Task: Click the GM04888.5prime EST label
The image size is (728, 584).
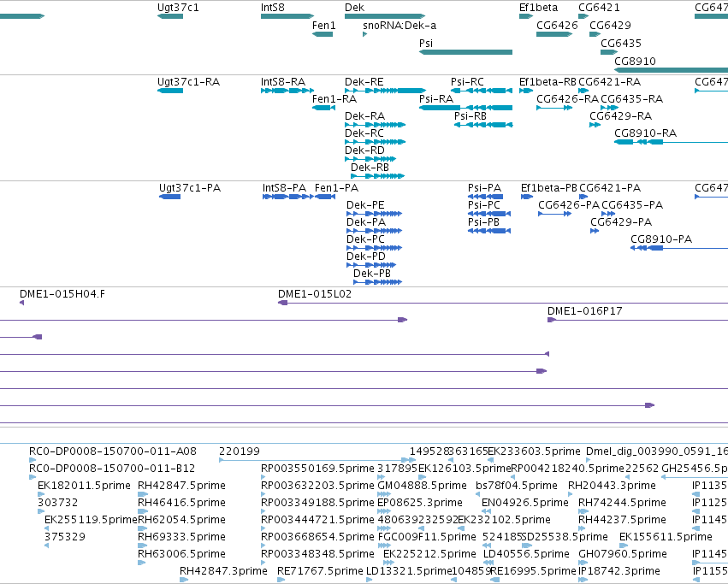Action: tap(422, 486)
